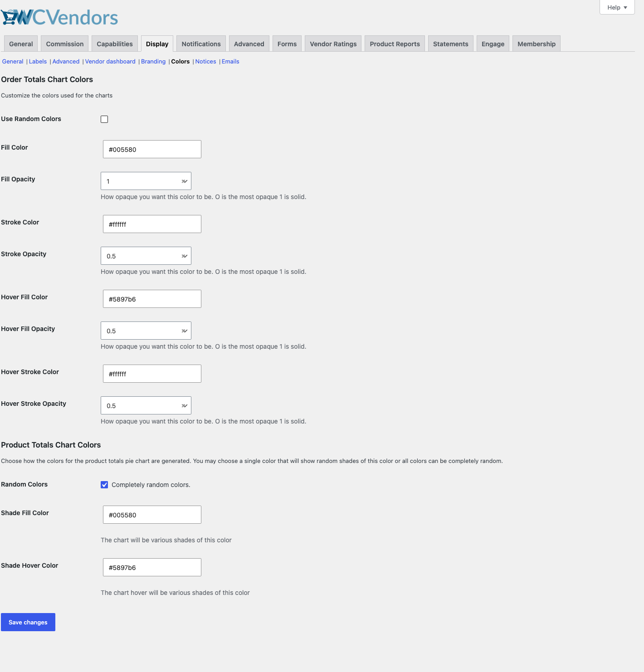Screen dimensions: 644x672
Task: Open the Notifications tab
Action: coord(201,44)
